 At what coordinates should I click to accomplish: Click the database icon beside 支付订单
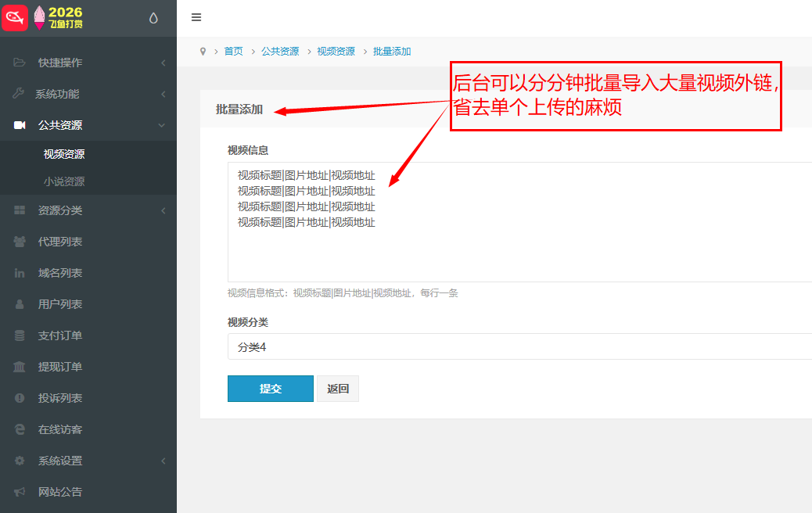pyautogui.click(x=20, y=335)
